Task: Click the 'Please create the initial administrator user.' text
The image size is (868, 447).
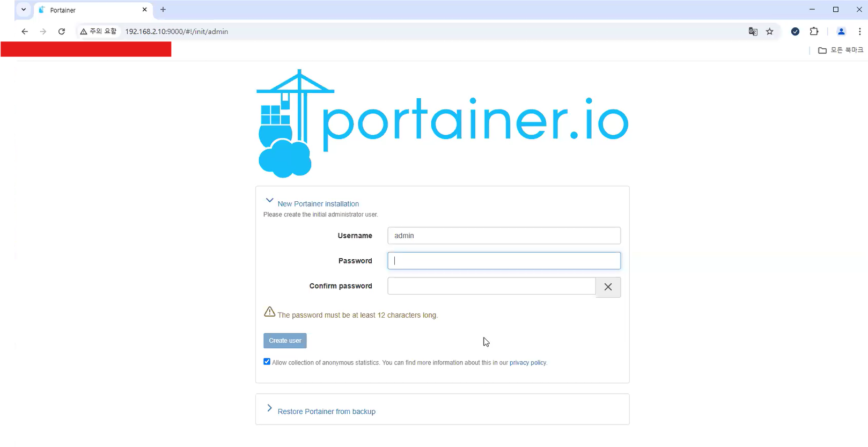Action: (x=321, y=215)
